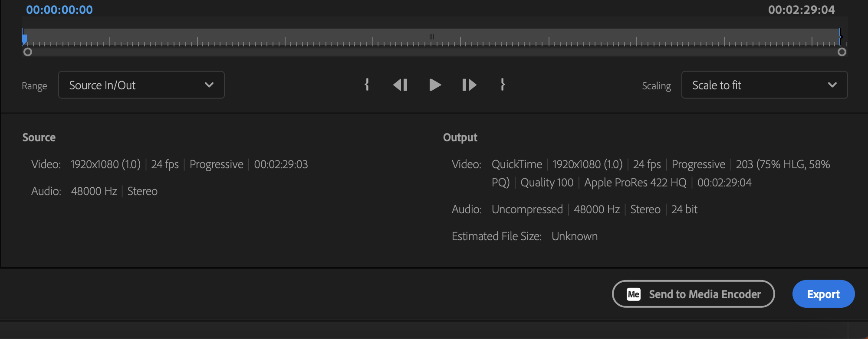Click the Out point marker at timeline end
Image resolution: width=868 pixels, height=339 pixels.
[840, 37]
